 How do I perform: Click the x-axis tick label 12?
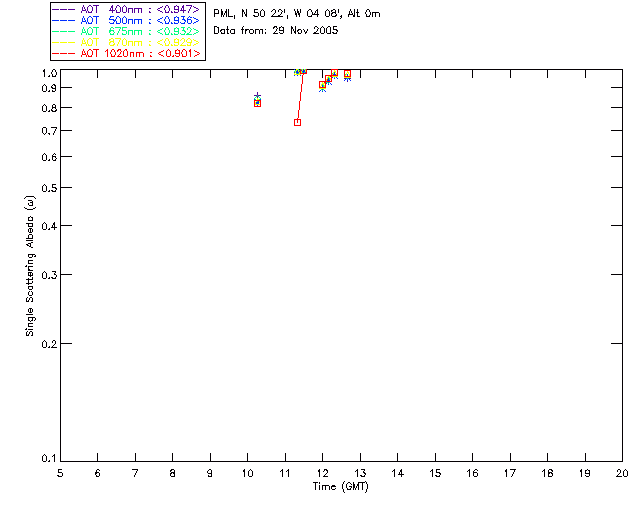[x=322, y=473]
